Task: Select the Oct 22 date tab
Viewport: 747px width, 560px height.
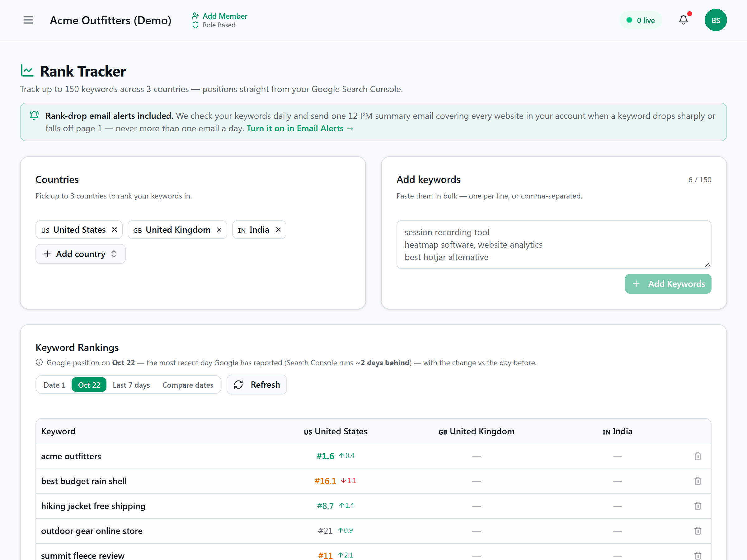Action: point(89,385)
